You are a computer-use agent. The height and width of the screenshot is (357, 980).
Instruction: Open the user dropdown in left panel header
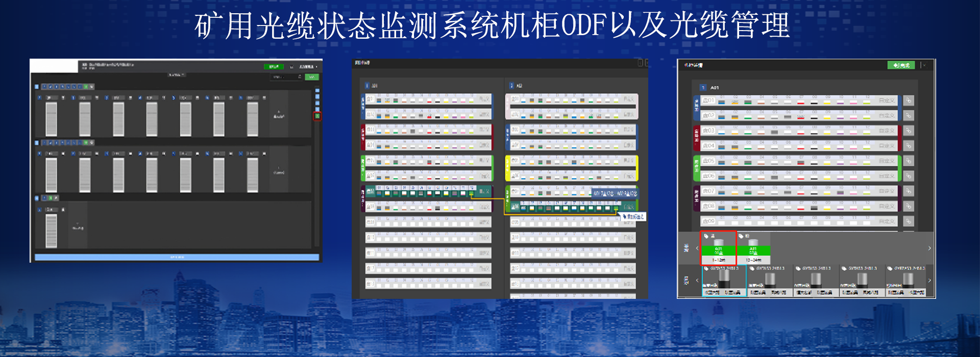tap(308, 67)
